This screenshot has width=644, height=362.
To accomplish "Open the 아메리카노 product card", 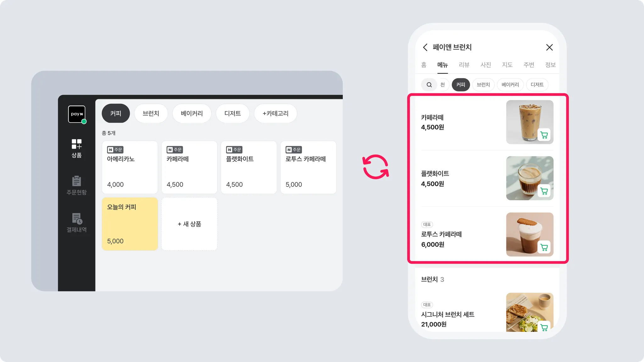I will (x=130, y=167).
